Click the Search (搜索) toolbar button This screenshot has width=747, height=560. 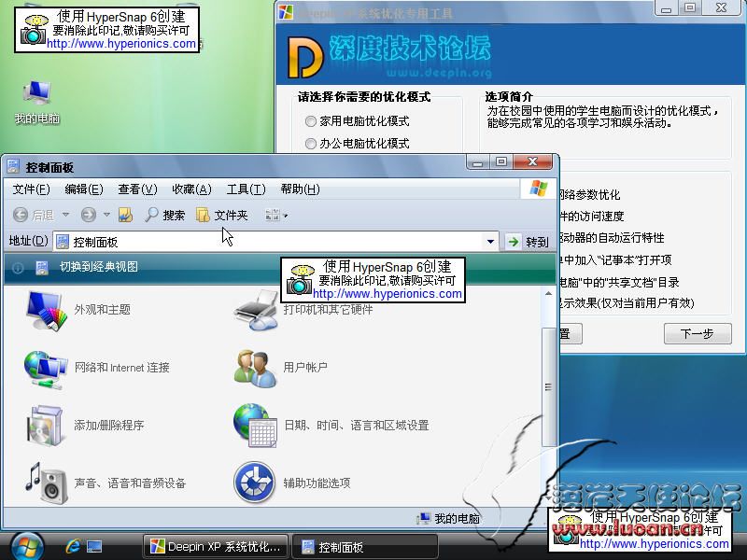tap(165, 216)
